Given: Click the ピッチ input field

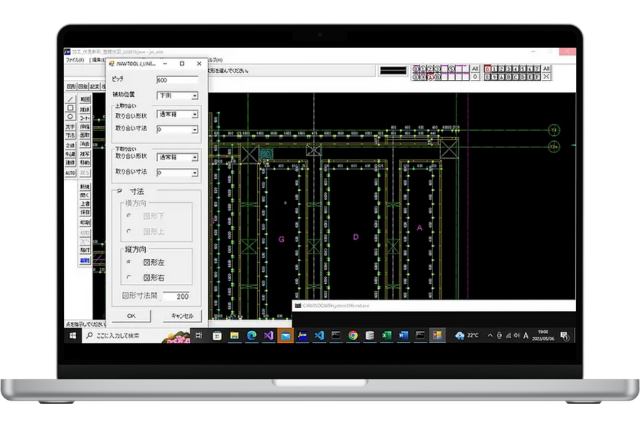Looking at the screenshot, I should point(176,79).
